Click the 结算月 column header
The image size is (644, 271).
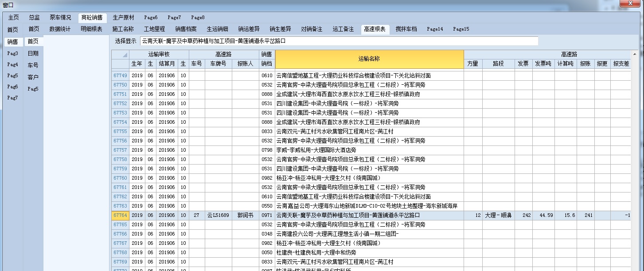click(x=167, y=63)
